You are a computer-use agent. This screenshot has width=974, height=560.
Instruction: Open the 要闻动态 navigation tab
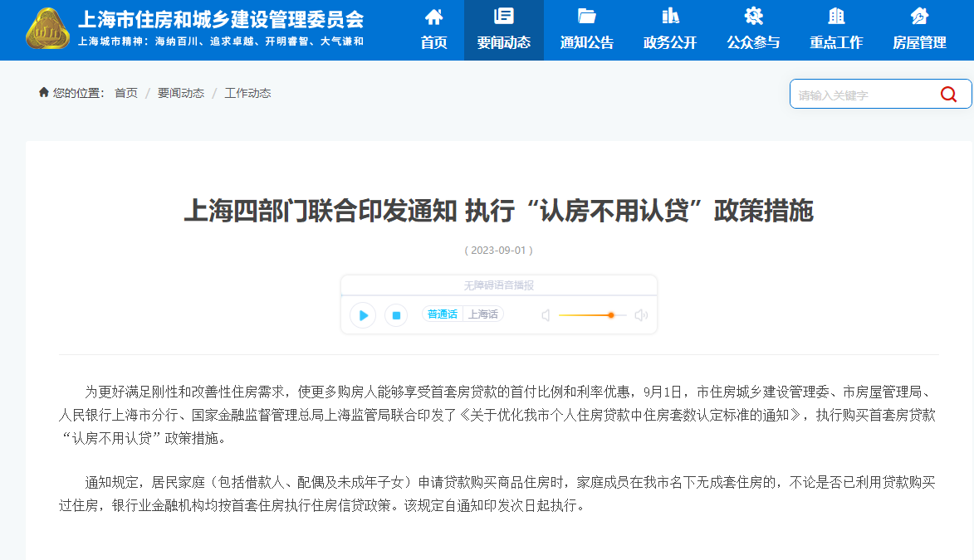click(504, 30)
